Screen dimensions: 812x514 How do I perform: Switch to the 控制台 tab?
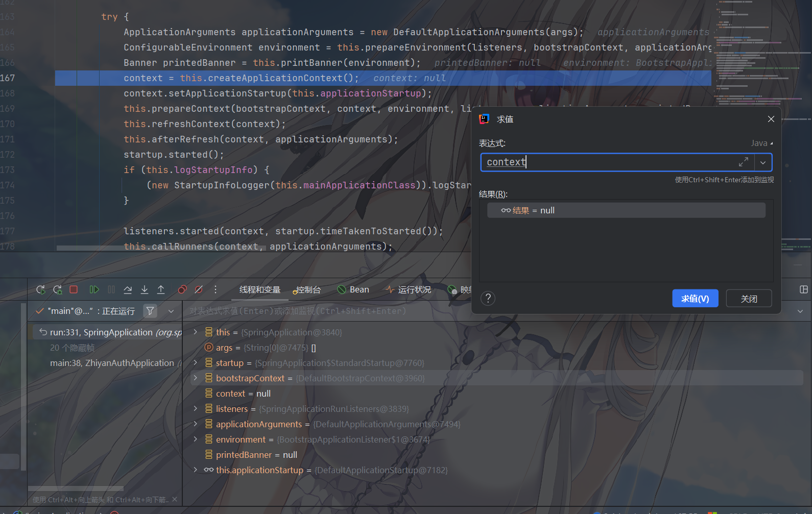coord(307,290)
